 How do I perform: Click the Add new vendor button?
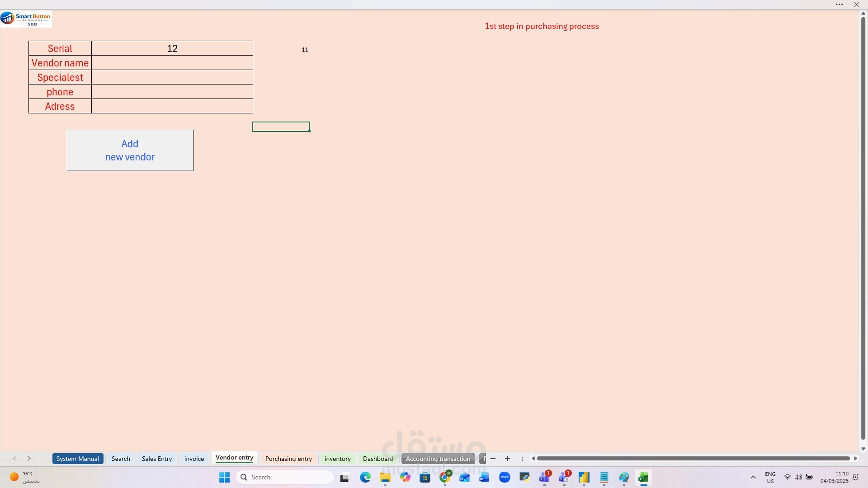pos(130,150)
